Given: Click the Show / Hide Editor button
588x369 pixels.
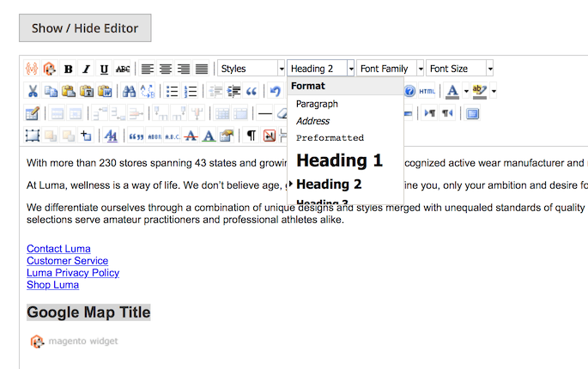Looking at the screenshot, I should pyautogui.click(x=85, y=27).
